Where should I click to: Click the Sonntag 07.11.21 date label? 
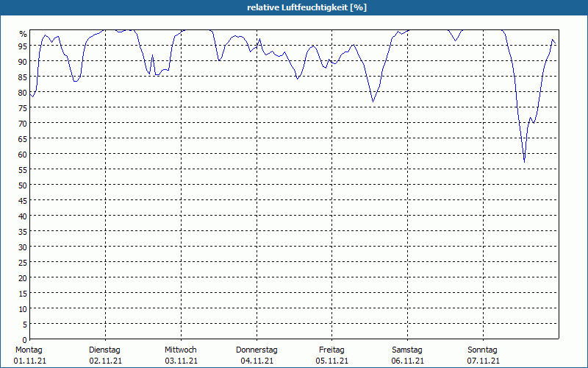tap(483, 355)
